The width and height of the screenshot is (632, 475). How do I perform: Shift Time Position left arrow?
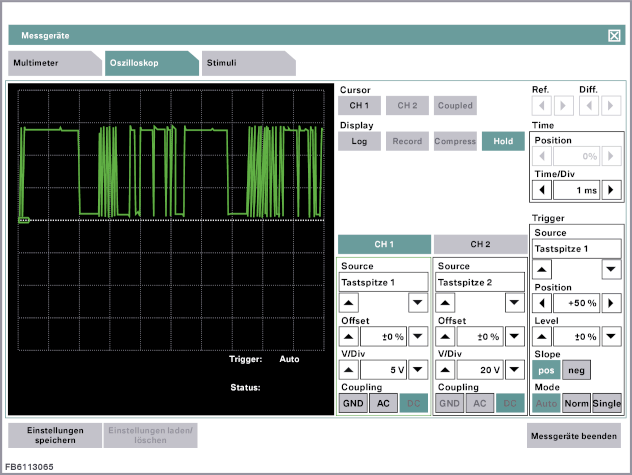click(x=542, y=156)
